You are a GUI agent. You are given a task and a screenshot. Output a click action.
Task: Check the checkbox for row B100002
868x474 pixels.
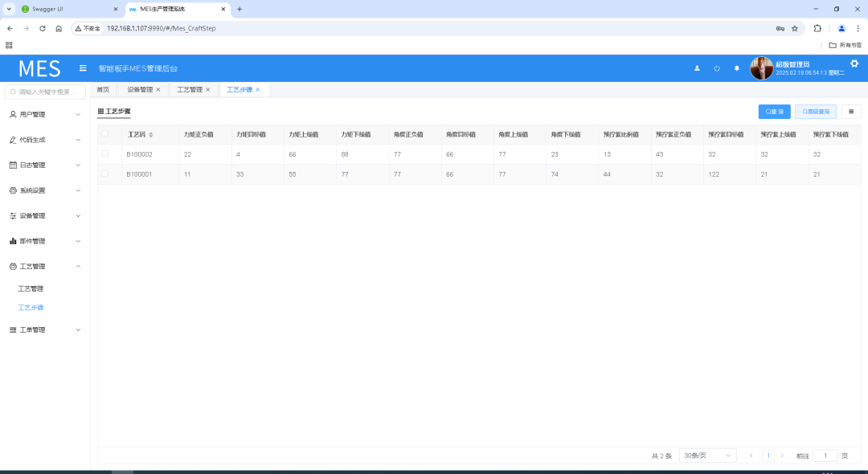(104, 153)
